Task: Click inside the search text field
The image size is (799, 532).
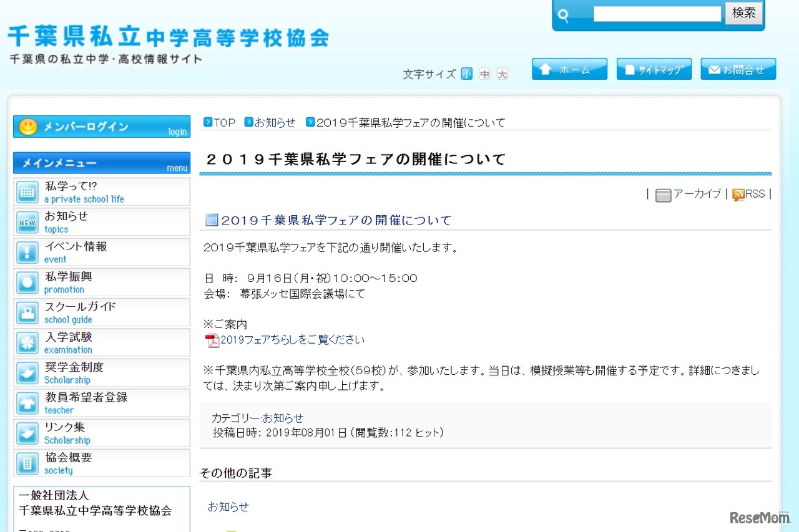Action: point(657,14)
